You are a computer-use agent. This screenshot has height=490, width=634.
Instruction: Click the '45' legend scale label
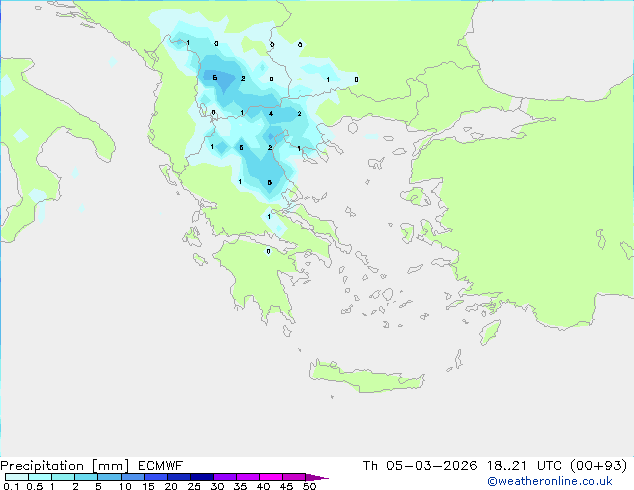(x=286, y=486)
